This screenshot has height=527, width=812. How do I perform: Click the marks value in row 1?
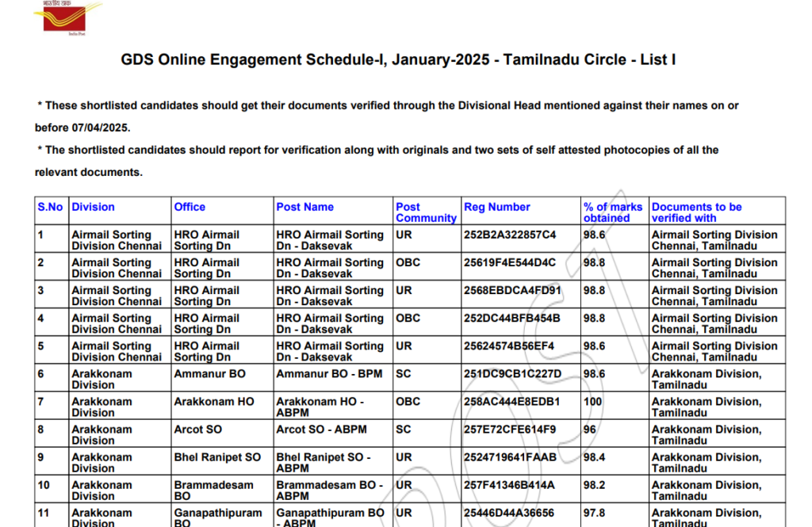tap(595, 235)
